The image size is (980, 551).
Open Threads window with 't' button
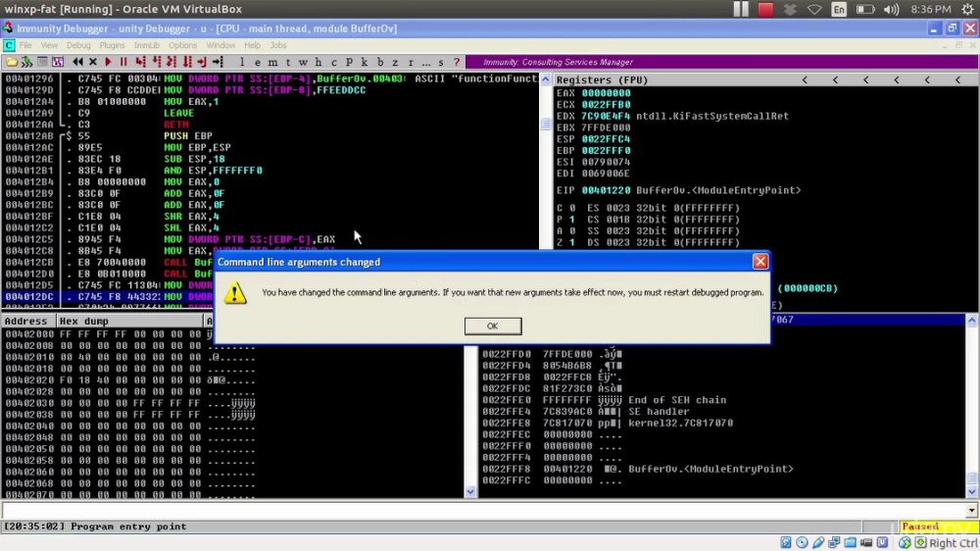[288, 62]
